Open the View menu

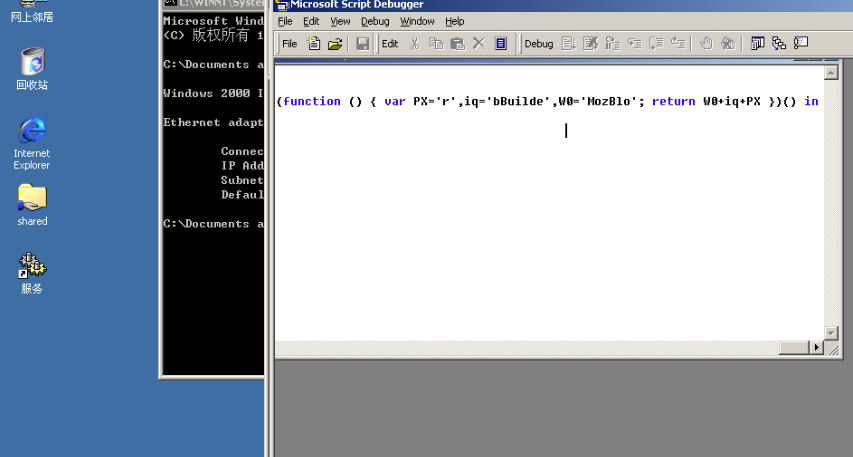pyautogui.click(x=341, y=21)
